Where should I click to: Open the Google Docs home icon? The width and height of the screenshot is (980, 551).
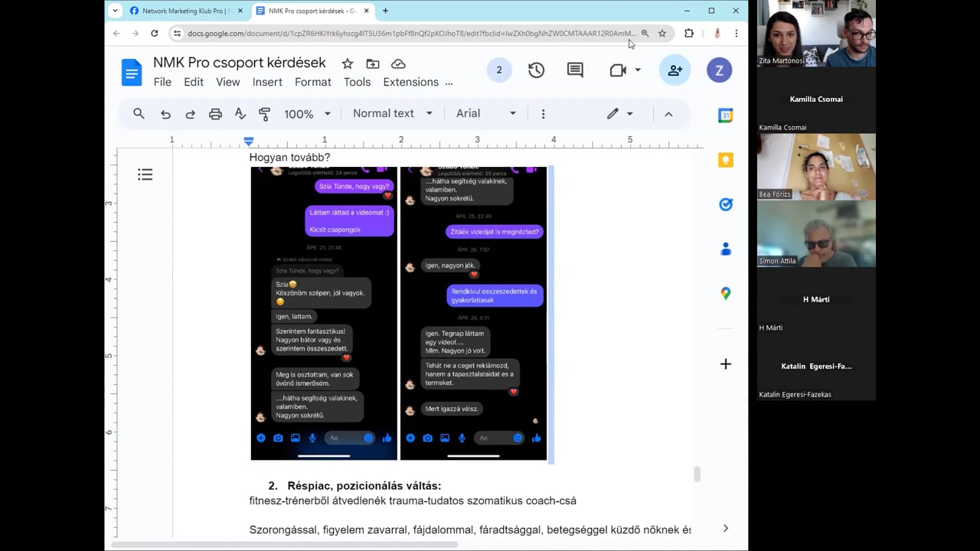132,73
